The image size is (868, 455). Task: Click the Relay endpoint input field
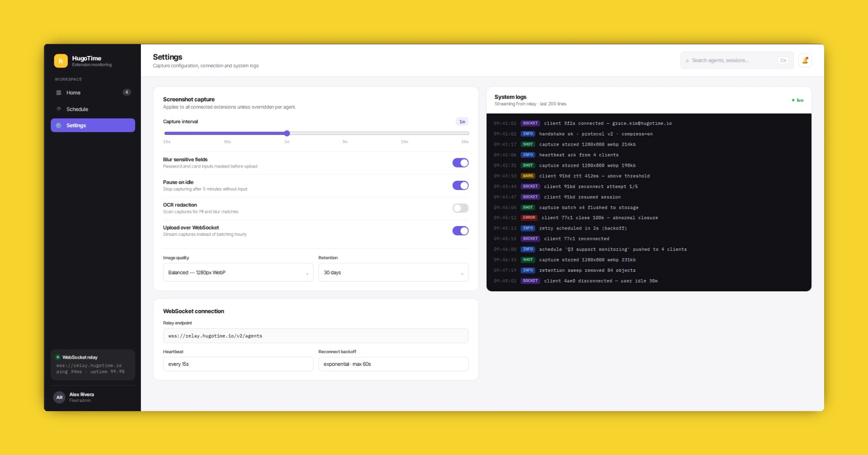[316, 336]
